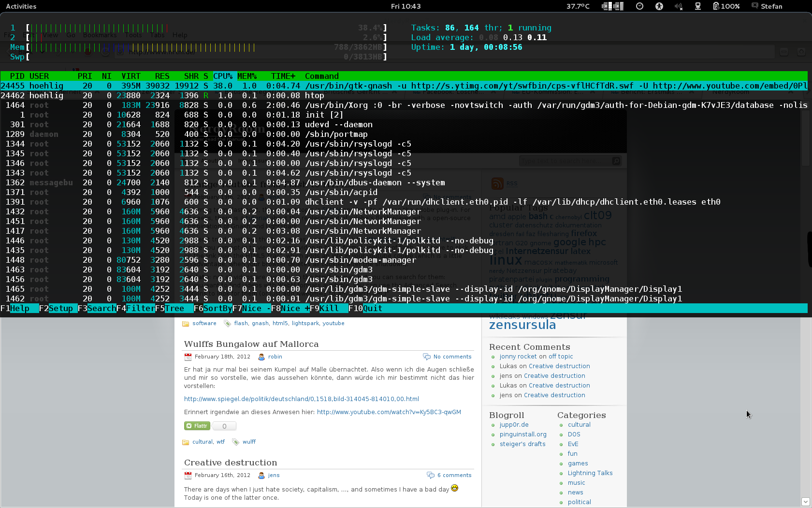The height and width of the screenshot is (508, 812).
Task: Click F4 Filter in htop footer
Action: pyautogui.click(x=136, y=308)
